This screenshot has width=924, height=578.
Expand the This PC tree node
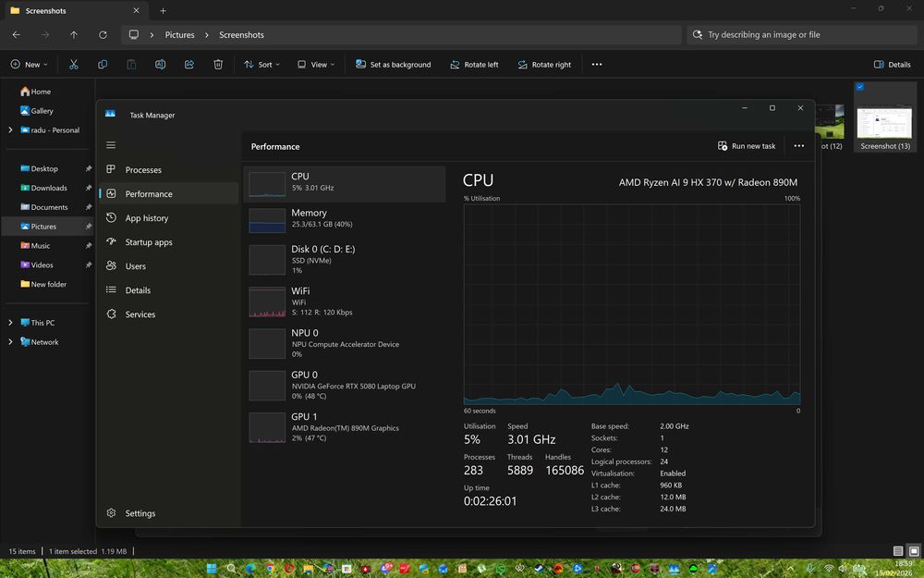(x=10, y=323)
